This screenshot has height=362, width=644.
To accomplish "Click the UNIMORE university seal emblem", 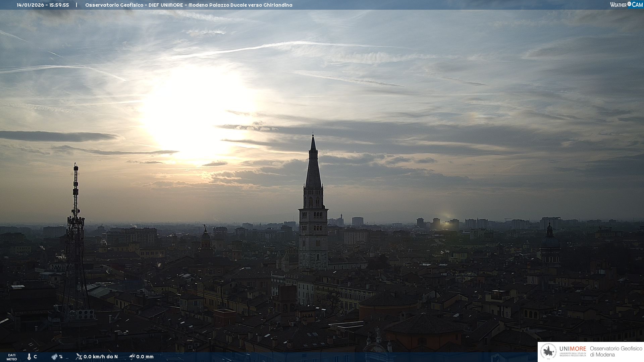I will click(x=548, y=352).
